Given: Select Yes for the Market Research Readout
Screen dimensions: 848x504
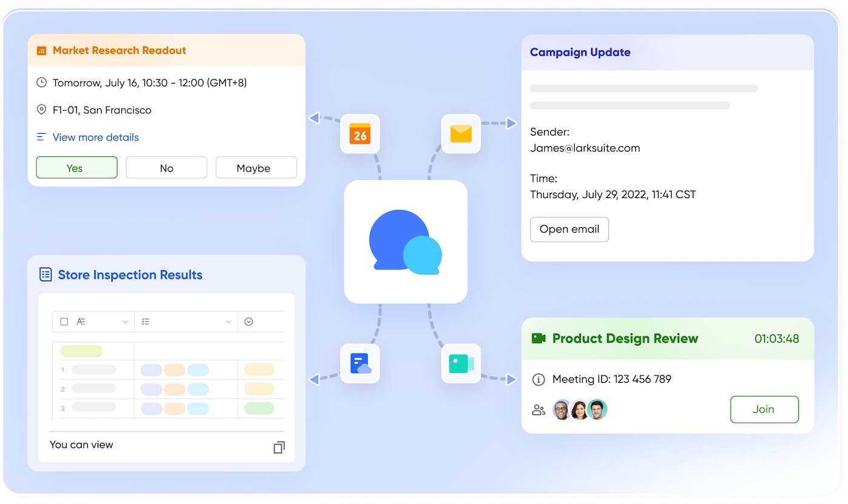Looking at the screenshot, I should click(x=76, y=168).
